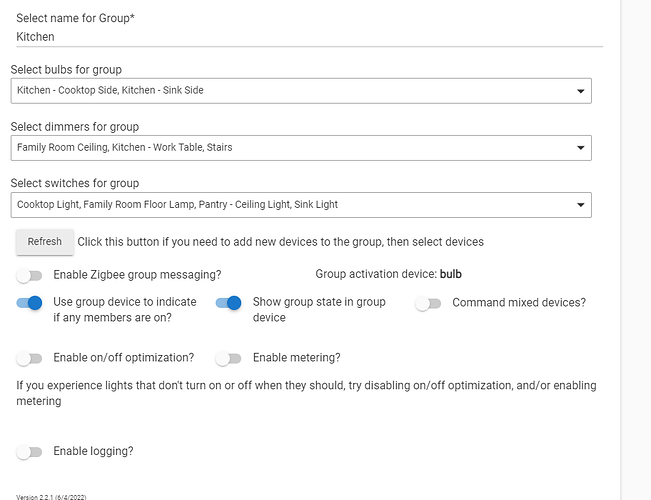651x500 pixels.
Task: Click the bulbs dropdown arrow icon
Action: (x=580, y=91)
